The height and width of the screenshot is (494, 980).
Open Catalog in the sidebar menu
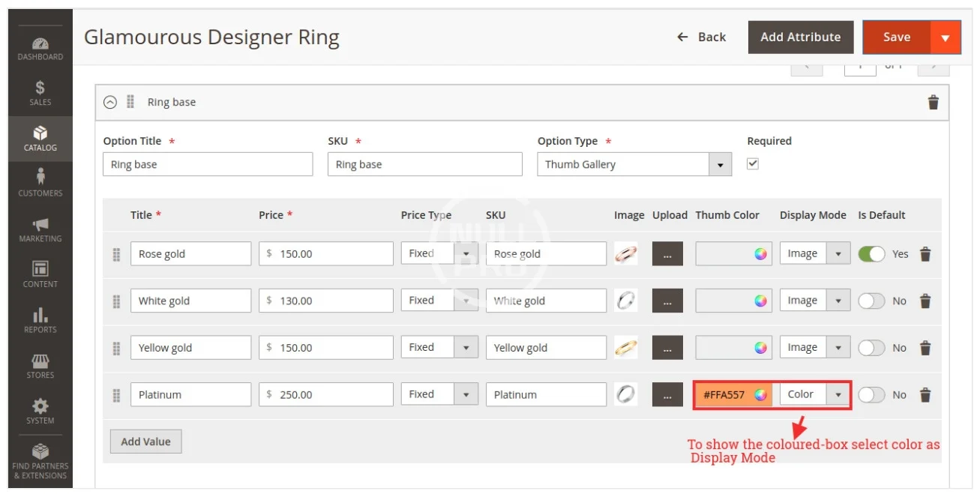click(x=40, y=139)
